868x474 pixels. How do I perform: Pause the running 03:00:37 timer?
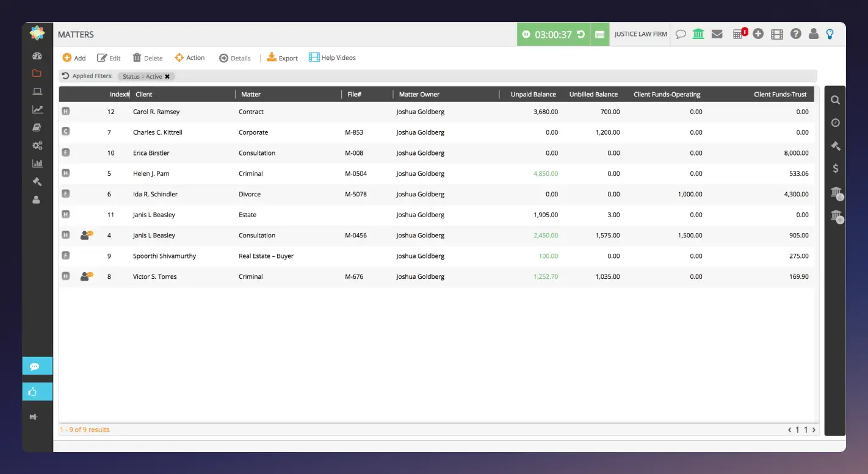pyautogui.click(x=526, y=34)
